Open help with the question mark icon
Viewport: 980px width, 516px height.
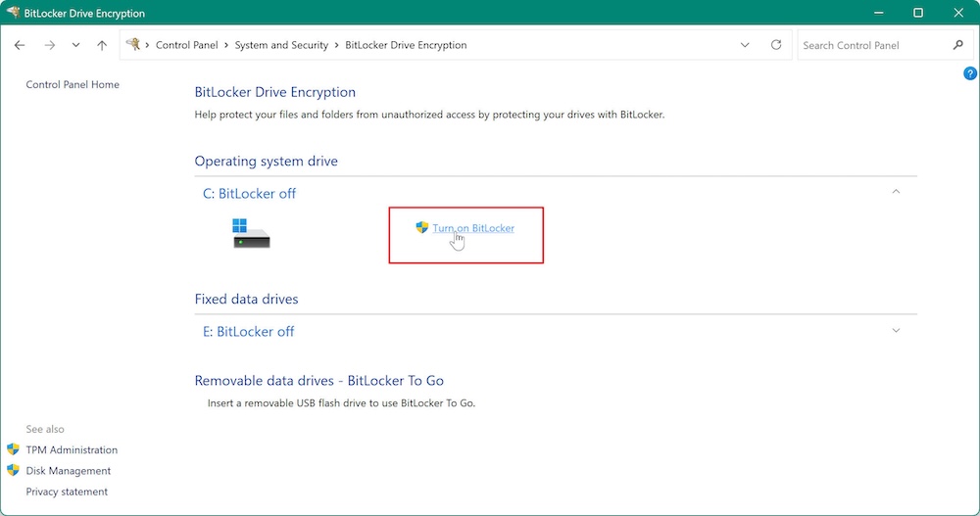(x=969, y=73)
